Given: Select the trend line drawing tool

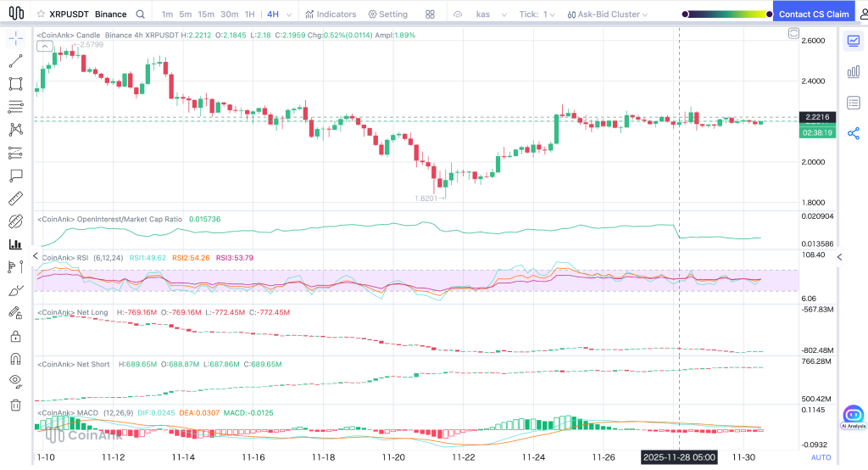Looking at the screenshot, I should click(15, 61).
